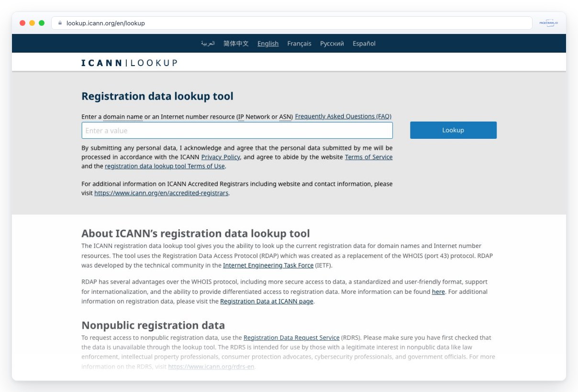This screenshot has width=578, height=392.
Task: Select the English language option
Action: pos(268,44)
